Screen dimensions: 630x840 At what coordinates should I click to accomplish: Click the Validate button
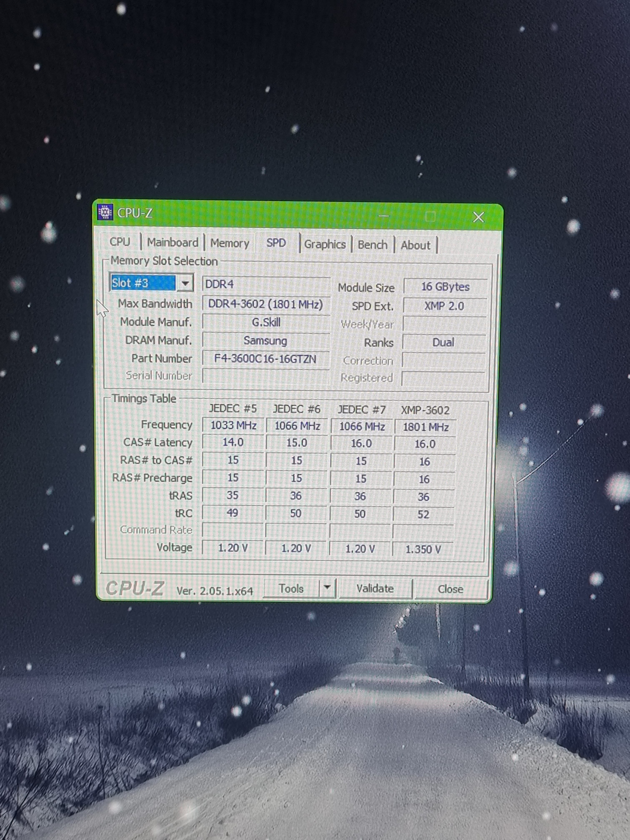[x=375, y=589]
